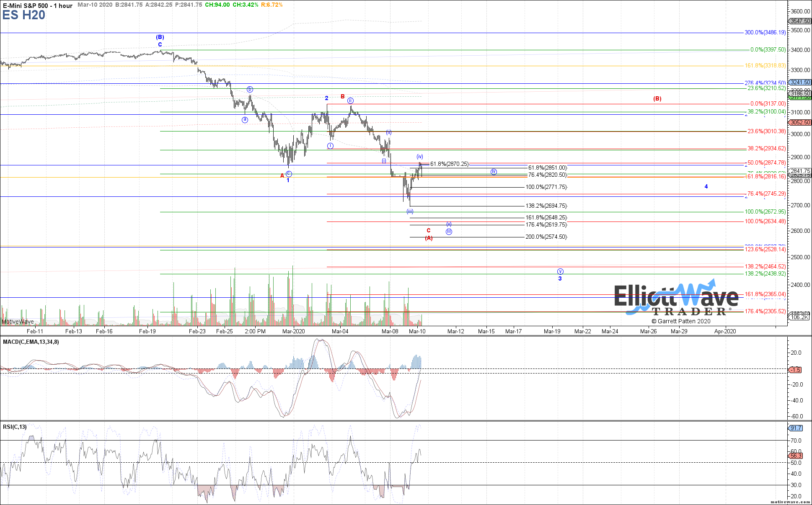
Task: Select the red '176.4%(2305.52)' extension label
Action: [765, 312]
